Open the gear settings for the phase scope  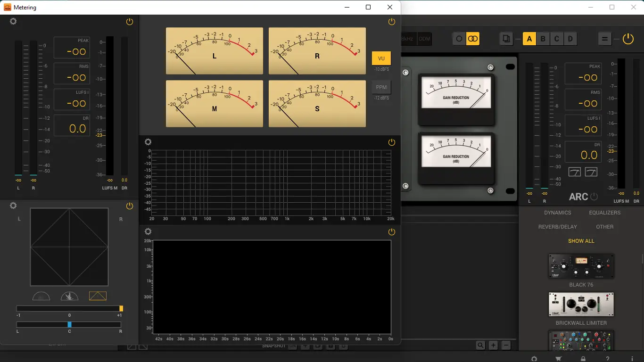[x=13, y=206]
